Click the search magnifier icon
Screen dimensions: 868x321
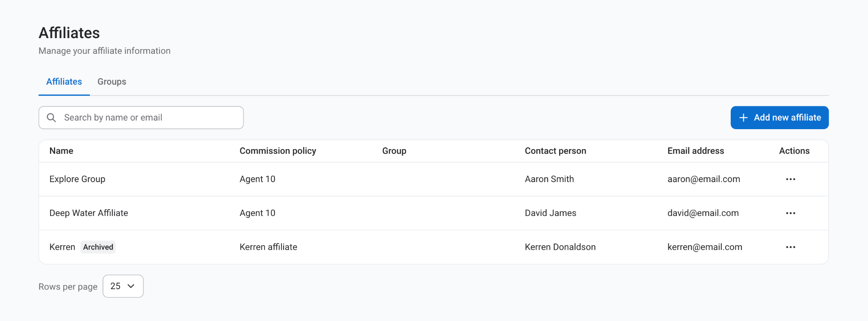(51, 118)
